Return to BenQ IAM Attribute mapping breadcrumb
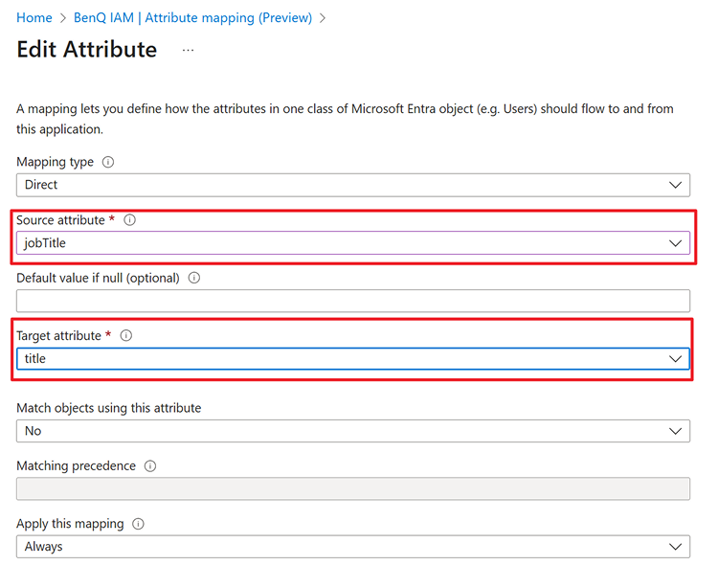This screenshot has width=718, height=588. (192, 18)
